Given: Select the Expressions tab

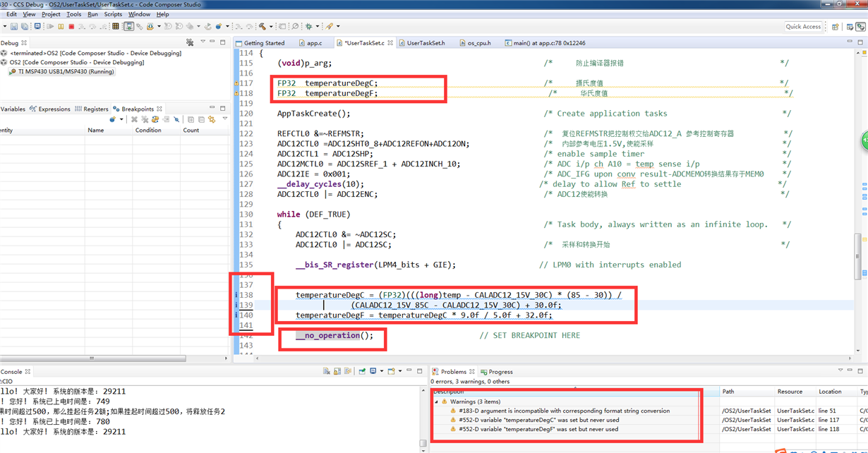Looking at the screenshot, I should [50, 109].
